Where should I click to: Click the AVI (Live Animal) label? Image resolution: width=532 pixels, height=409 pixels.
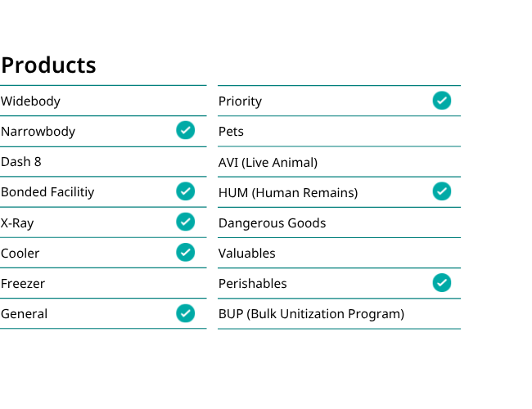268,163
